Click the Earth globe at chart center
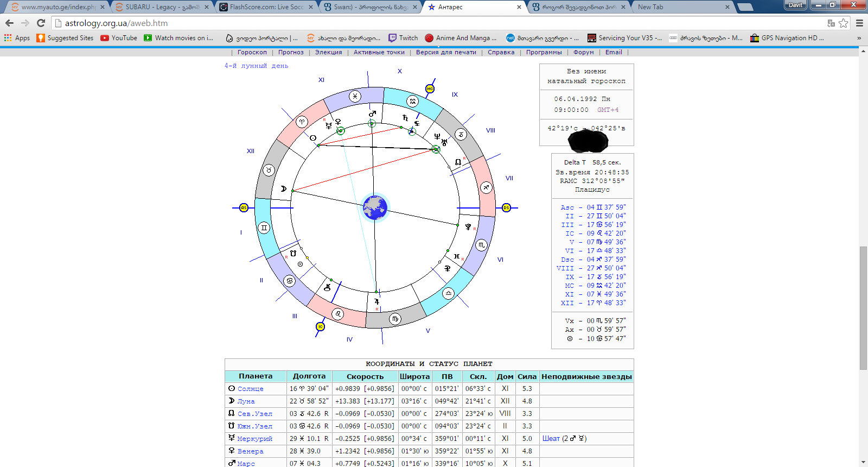The image size is (868, 467). (x=375, y=207)
